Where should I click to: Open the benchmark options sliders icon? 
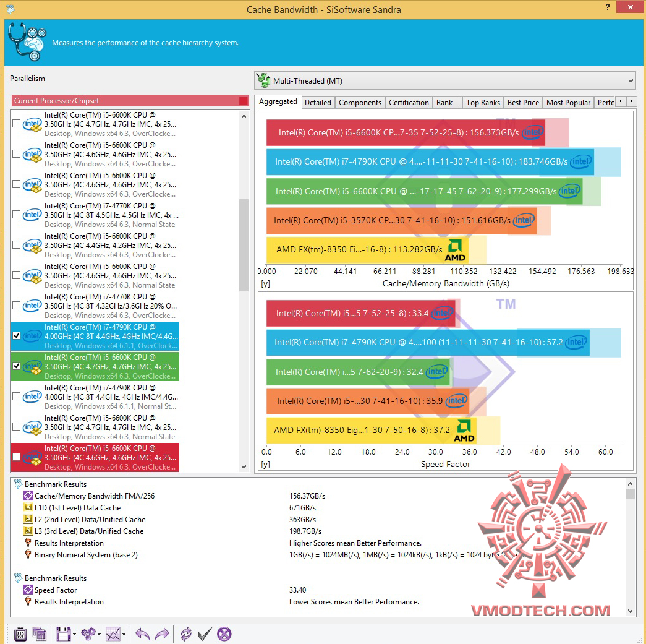(20, 633)
